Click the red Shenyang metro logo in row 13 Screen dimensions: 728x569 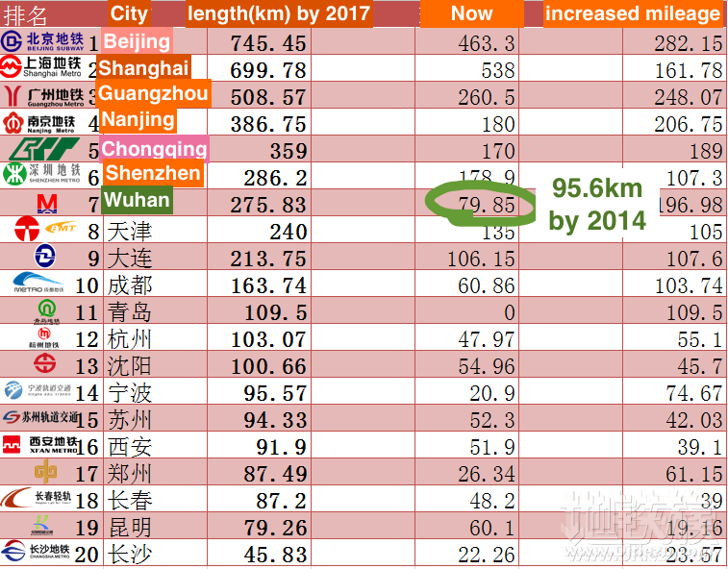point(44,363)
